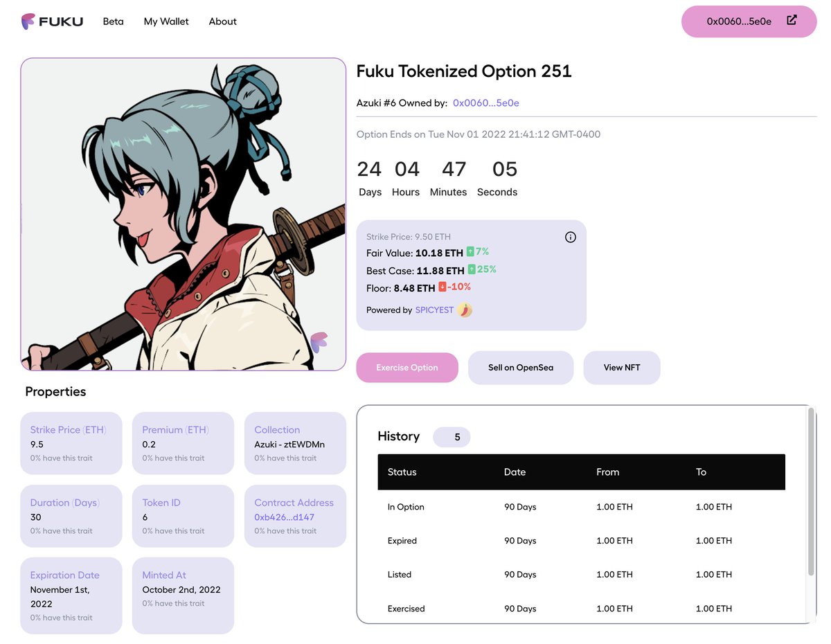
Task: Click the red down arrow beside Floor -10%
Action: coord(443,287)
